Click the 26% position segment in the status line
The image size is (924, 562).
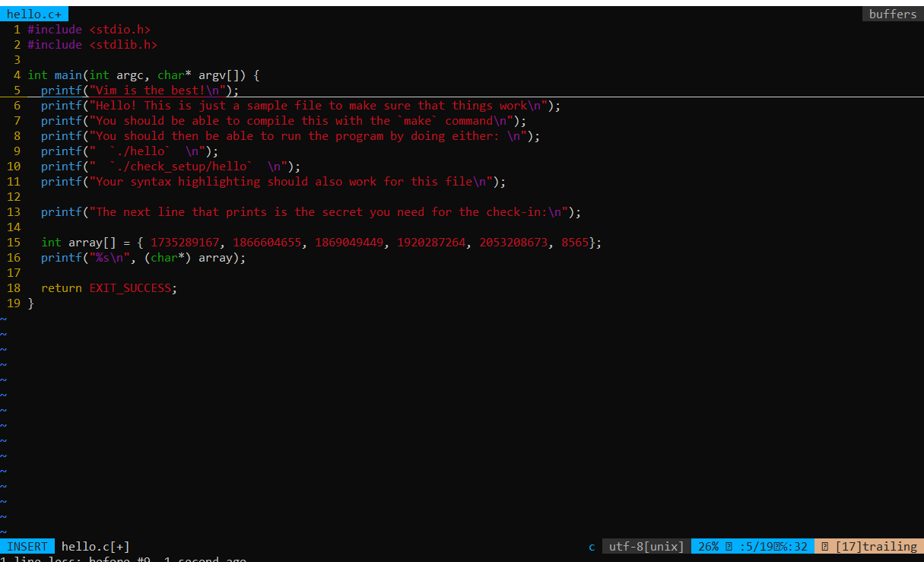click(x=753, y=546)
